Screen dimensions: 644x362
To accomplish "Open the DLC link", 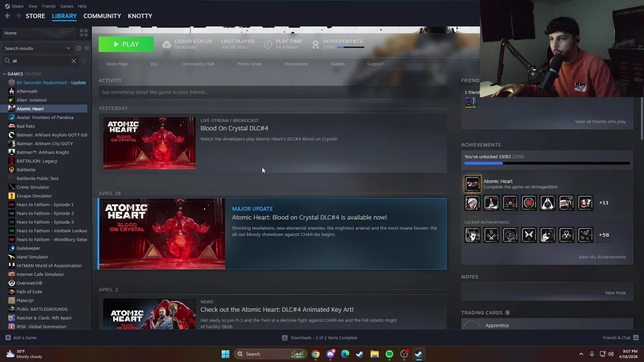I will click(154, 64).
